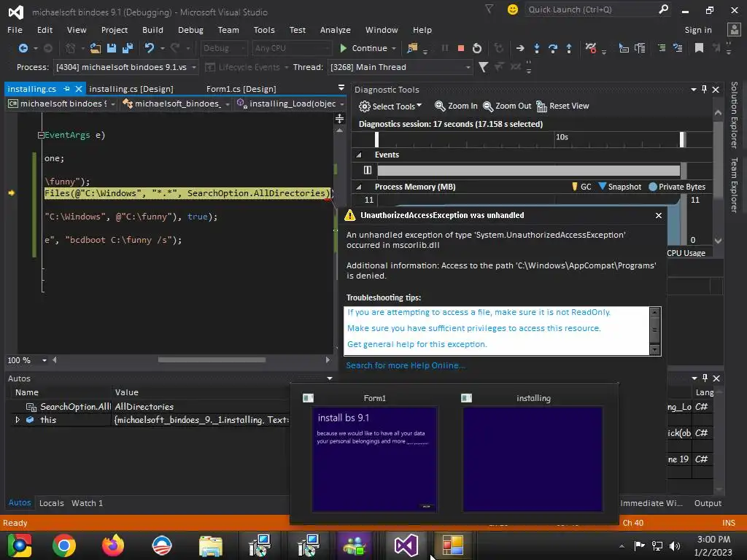Click the Step Into icon
The height and width of the screenshot is (560, 747).
[x=537, y=48]
